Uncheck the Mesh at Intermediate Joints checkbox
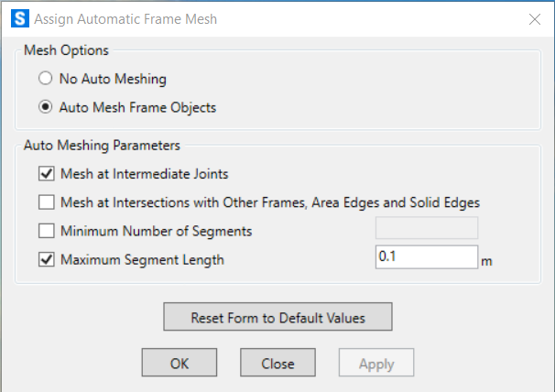The width and height of the screenshot is (555, 392). point(47,174)
